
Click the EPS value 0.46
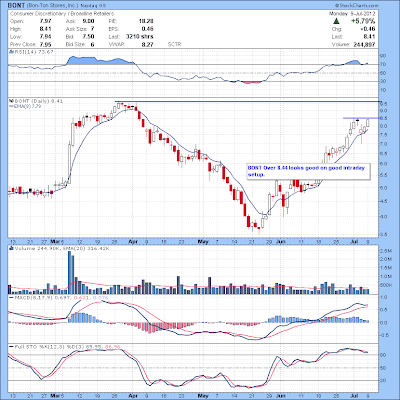[147, 29]
